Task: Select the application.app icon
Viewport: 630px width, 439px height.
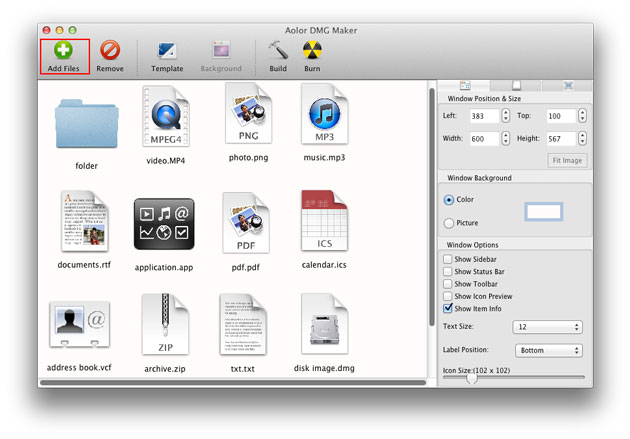Action: click(x=163, y=223)
